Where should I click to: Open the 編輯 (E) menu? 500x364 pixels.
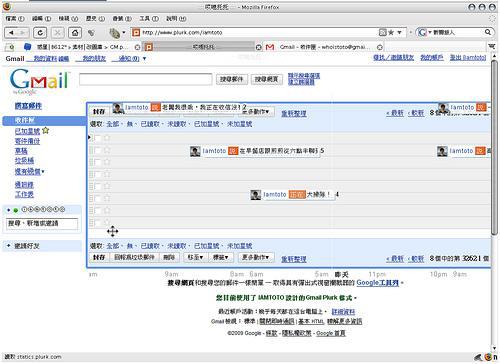pos(41,19)
